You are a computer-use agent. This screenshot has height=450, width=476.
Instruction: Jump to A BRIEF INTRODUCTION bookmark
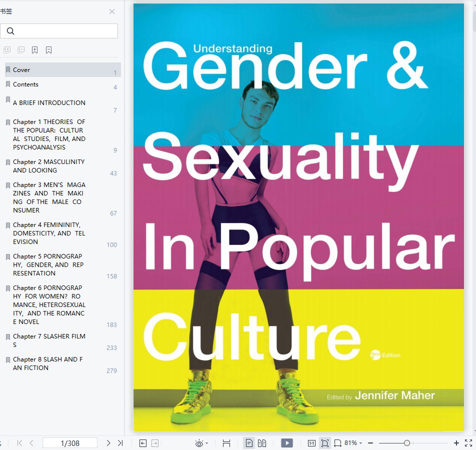[63, 103]
